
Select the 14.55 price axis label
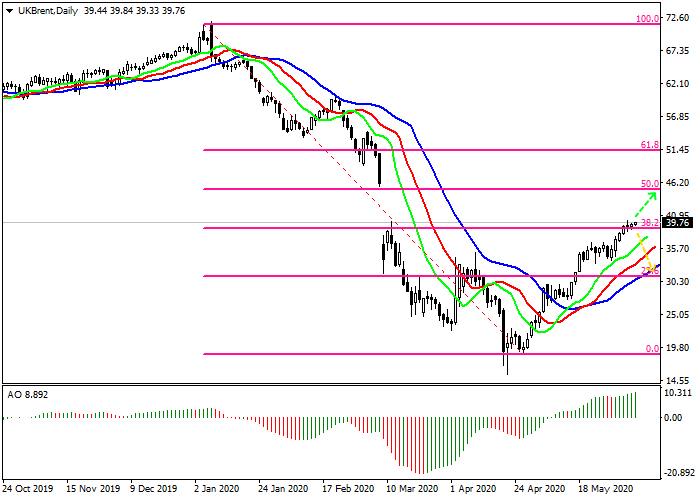[678, 381]
